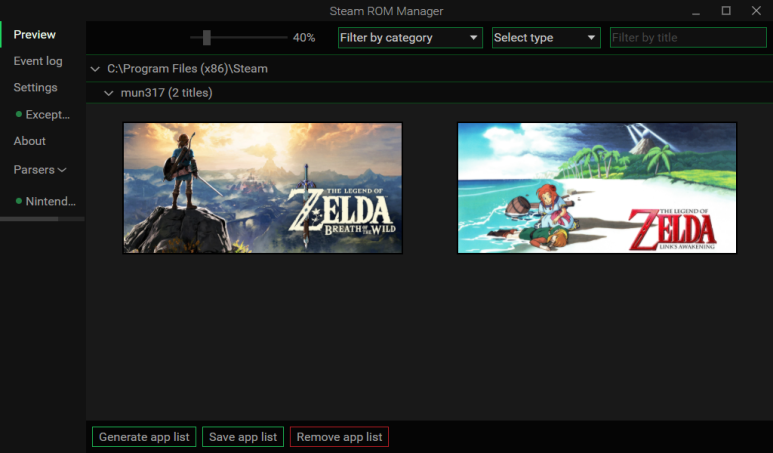Maximize the Steam ROM Manager window
The image size is (773, 453).
(x=726, y=11)
